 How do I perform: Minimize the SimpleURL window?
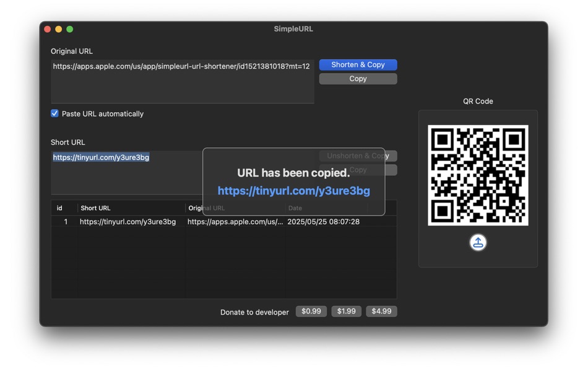[x=59, y=29]
